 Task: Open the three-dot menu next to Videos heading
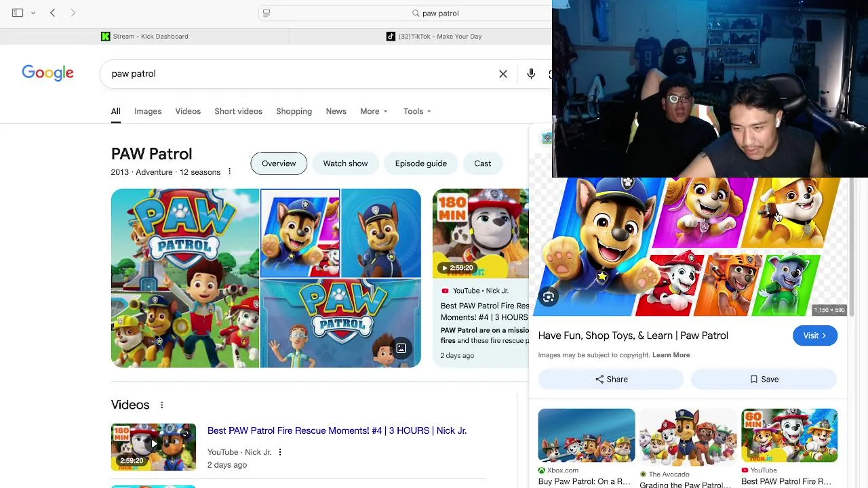[x=161, y=405]
